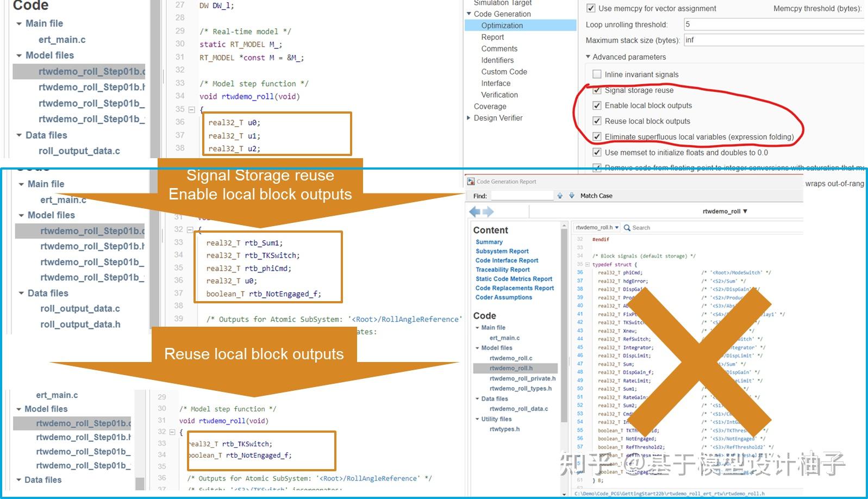This screenshot has height=499, width=868.
Task: Open the Traceability Report link
Action: [x=503, y=270]
